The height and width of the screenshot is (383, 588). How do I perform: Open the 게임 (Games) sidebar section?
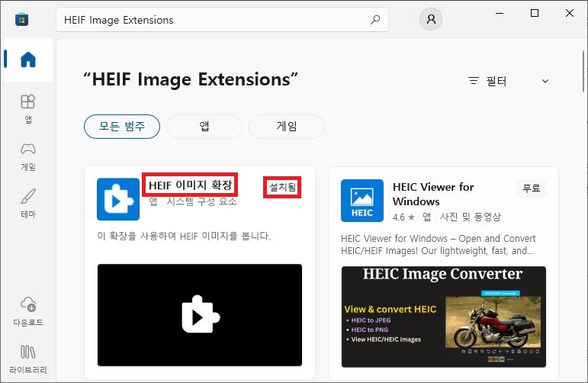click(x=28, y=156)
